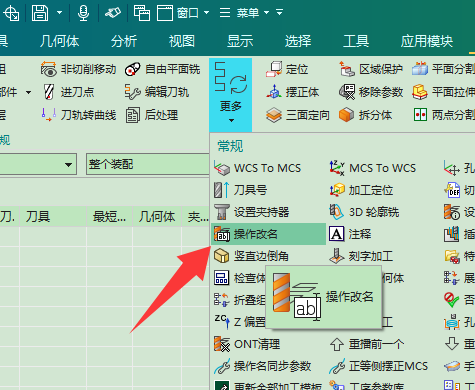Screen dimensions: 475x390
Task: Click the 非切削移动 tool
Action: click(78, 69)
